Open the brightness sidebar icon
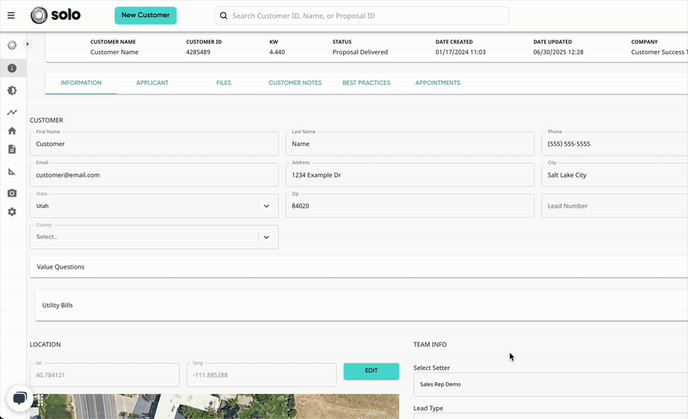The image size is (688, 419). click(12, 90)
